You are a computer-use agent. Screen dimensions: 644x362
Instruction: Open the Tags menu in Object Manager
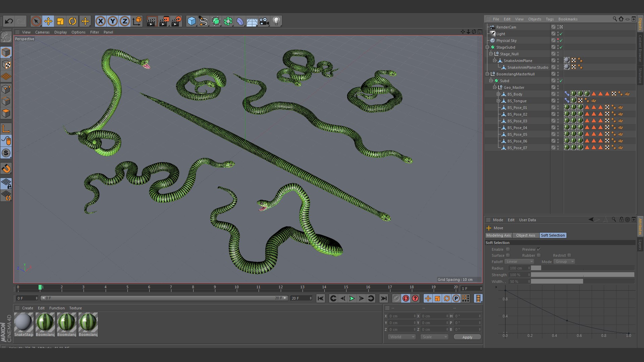[550, 19]
